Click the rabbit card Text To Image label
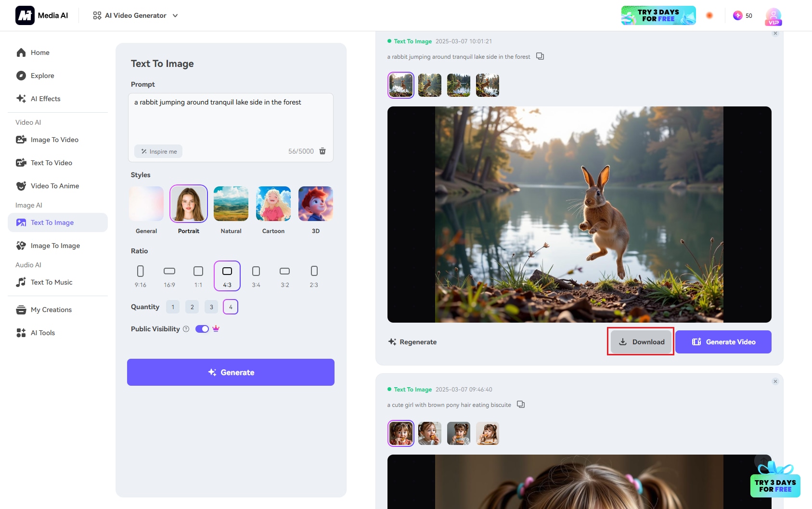Image resolution: width=812 pixels, height=509 pixels. tap(413, 41)
